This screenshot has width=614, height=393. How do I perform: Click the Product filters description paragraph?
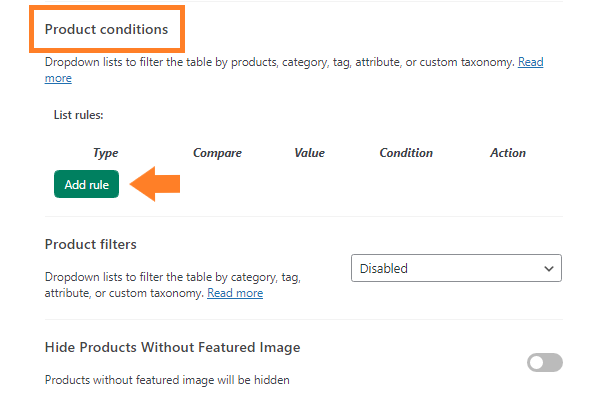pos(172,285)
